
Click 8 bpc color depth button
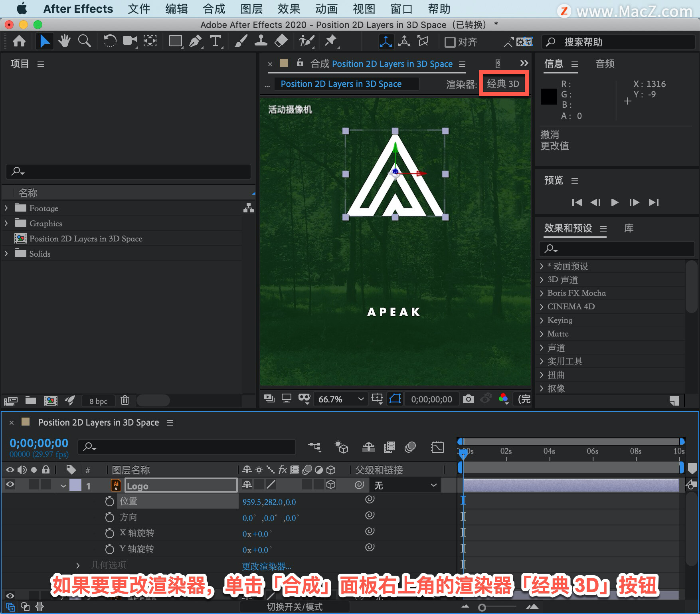(x=98, y=401)
